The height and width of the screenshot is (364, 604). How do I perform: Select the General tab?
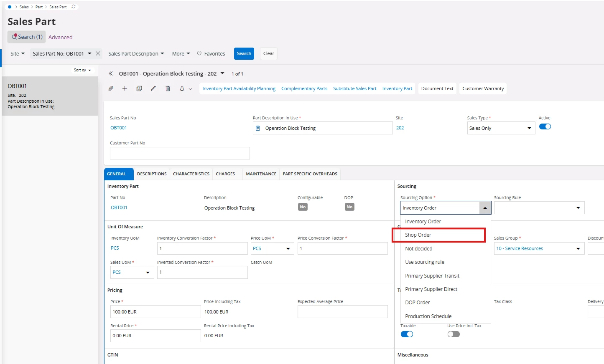point(118,174)
